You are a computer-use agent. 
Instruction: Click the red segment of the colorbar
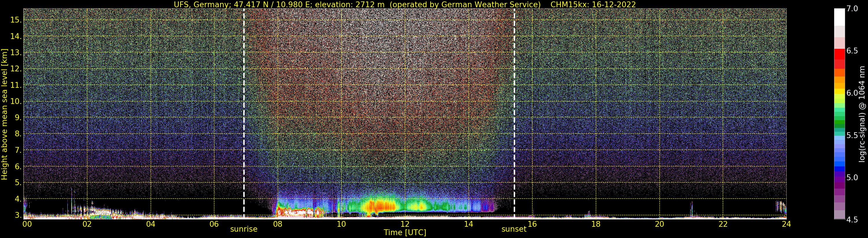tap(839, 54)
